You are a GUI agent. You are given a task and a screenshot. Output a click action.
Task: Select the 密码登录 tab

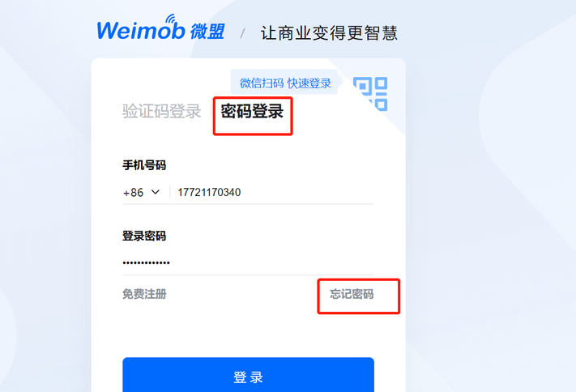coord(252,111)
